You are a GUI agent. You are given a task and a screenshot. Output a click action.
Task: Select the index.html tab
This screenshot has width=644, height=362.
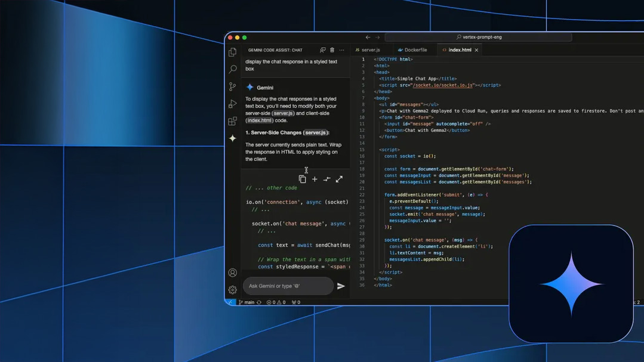click(460, 50)
